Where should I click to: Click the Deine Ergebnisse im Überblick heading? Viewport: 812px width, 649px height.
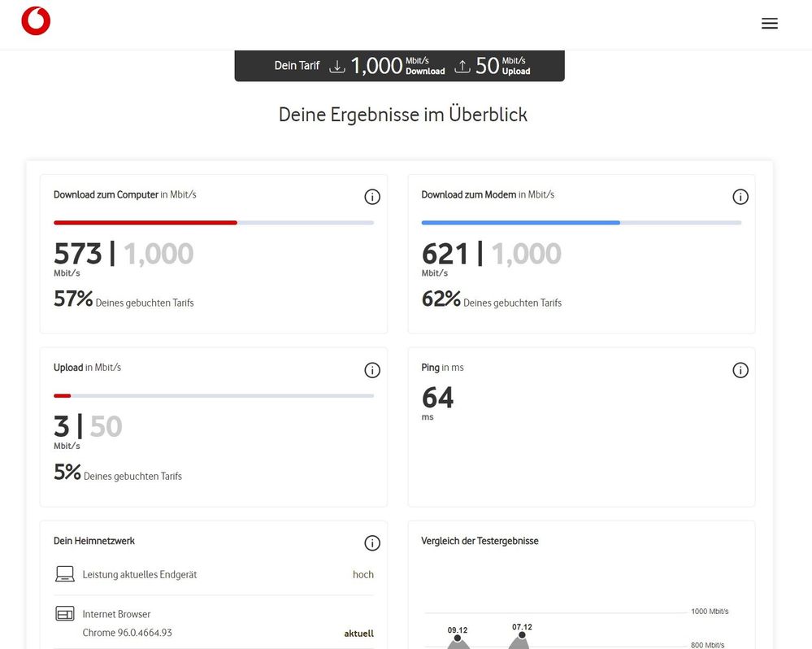[403, 115]
